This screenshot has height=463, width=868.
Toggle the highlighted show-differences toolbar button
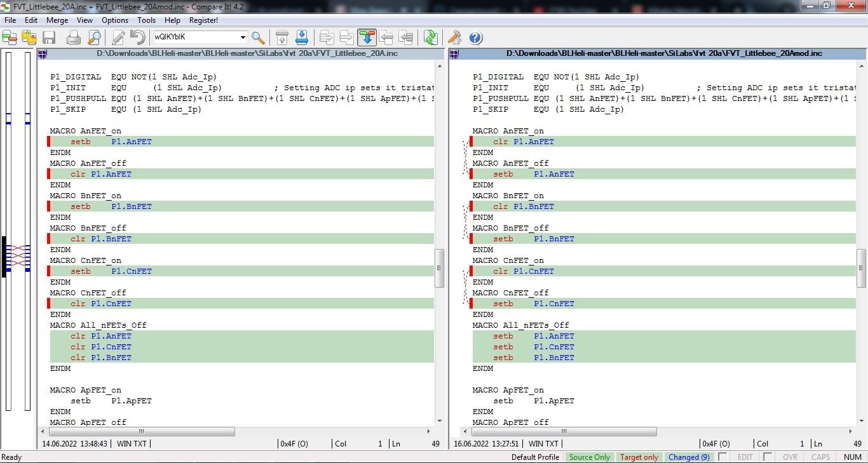point(367,37)
